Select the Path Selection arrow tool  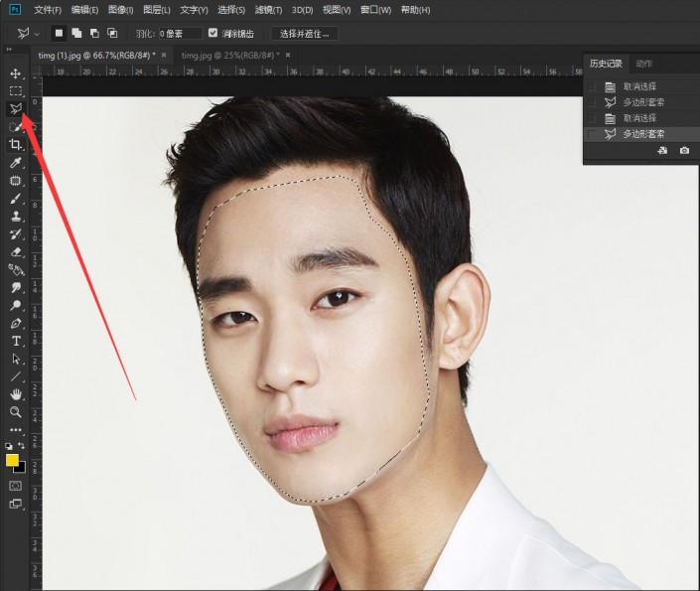[x=16, y=360]
